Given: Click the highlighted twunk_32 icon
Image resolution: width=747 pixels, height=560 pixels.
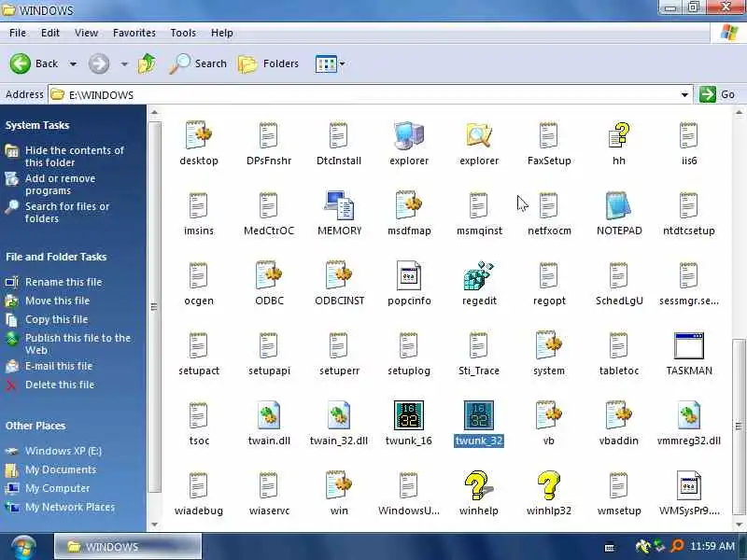Looking at the screenshot, I should coord(479,415).
